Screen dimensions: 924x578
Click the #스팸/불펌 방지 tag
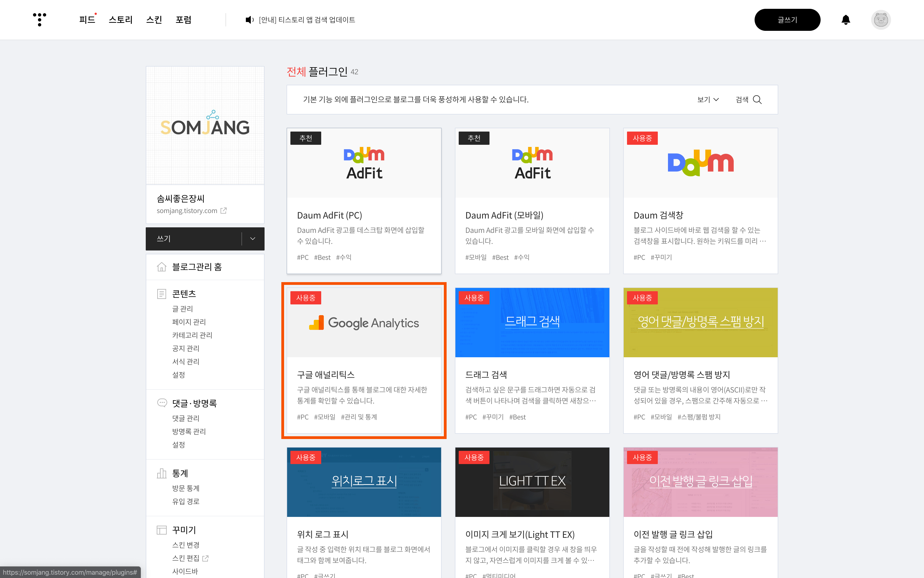(699, 417)
